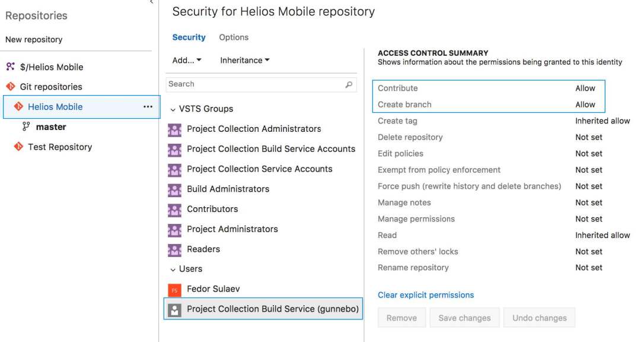Switch to the Options tab

click(234, 37)
